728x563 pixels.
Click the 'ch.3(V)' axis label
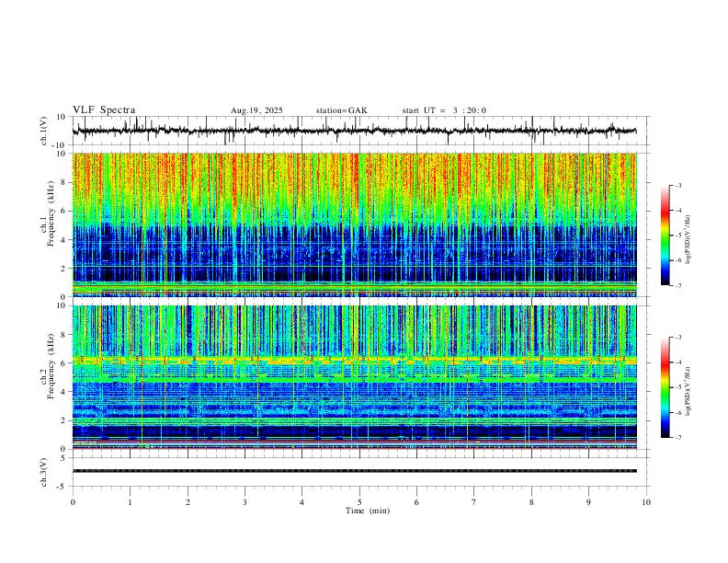44,472
